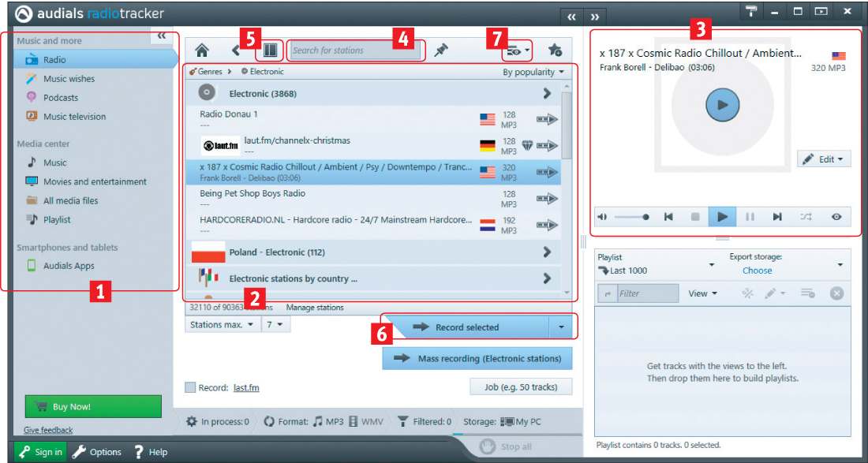Open the favorites star icon

[555, 50]
